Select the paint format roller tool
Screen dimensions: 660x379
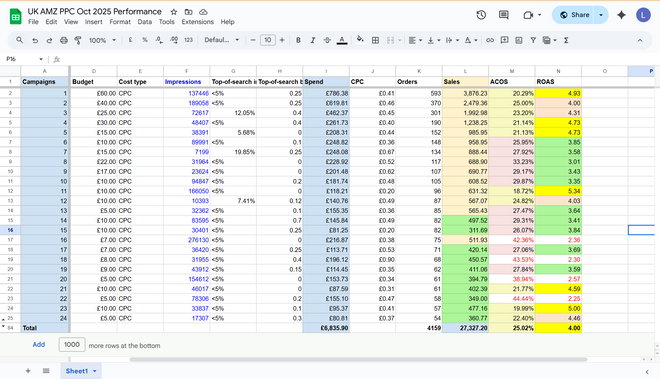pos(78,40)
